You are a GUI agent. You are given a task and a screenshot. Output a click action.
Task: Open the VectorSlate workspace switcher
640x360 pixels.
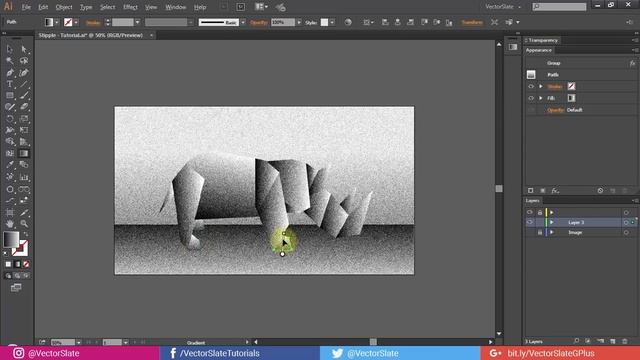[x=503, y=7]
